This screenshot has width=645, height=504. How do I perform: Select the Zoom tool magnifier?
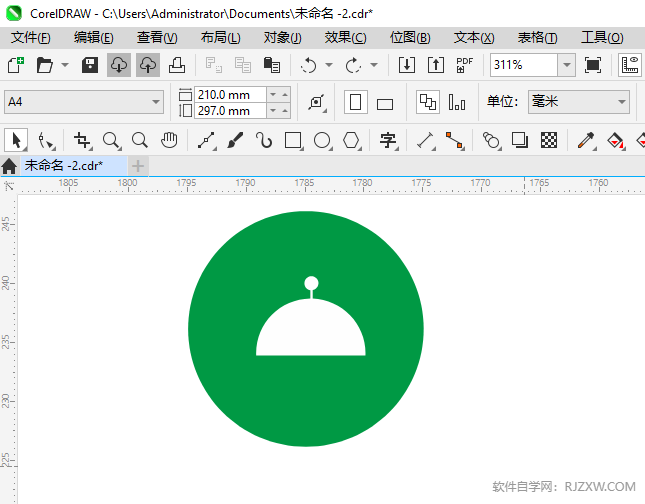pyautogui.click(x=111, y=140)
